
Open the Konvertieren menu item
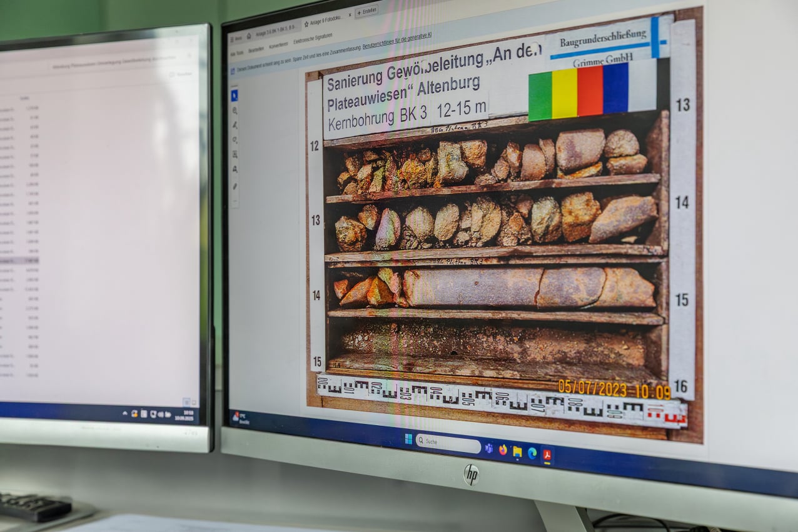pos(278,46)
